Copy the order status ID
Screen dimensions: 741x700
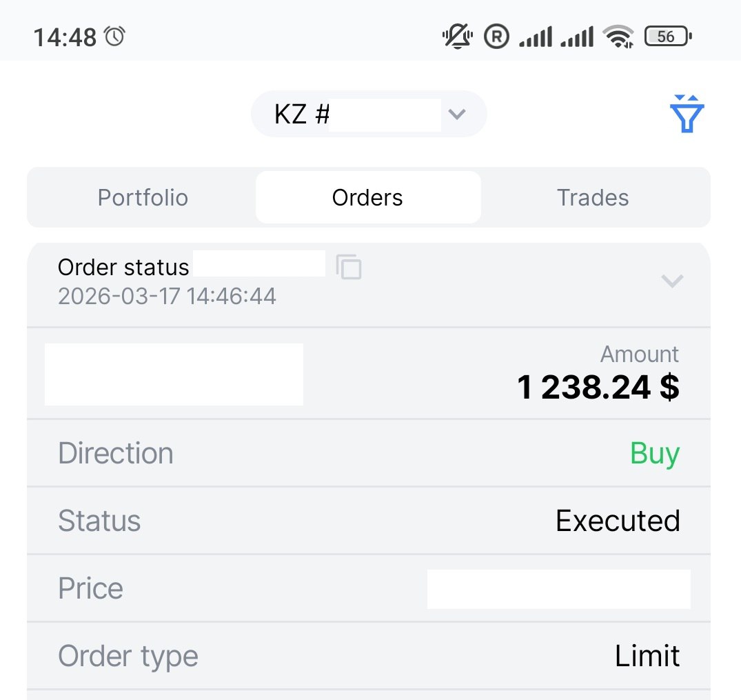pyautogui.click(x=349, y=267)
